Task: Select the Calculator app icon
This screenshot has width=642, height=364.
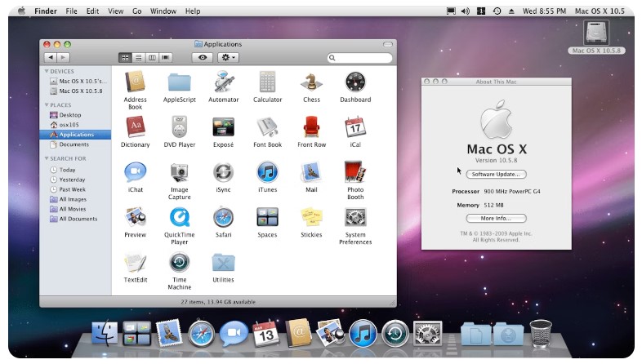Action: click(267, 82)
